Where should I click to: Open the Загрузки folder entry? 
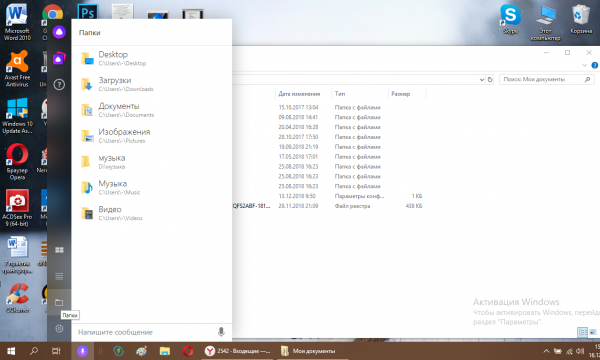tap(152, 84)
